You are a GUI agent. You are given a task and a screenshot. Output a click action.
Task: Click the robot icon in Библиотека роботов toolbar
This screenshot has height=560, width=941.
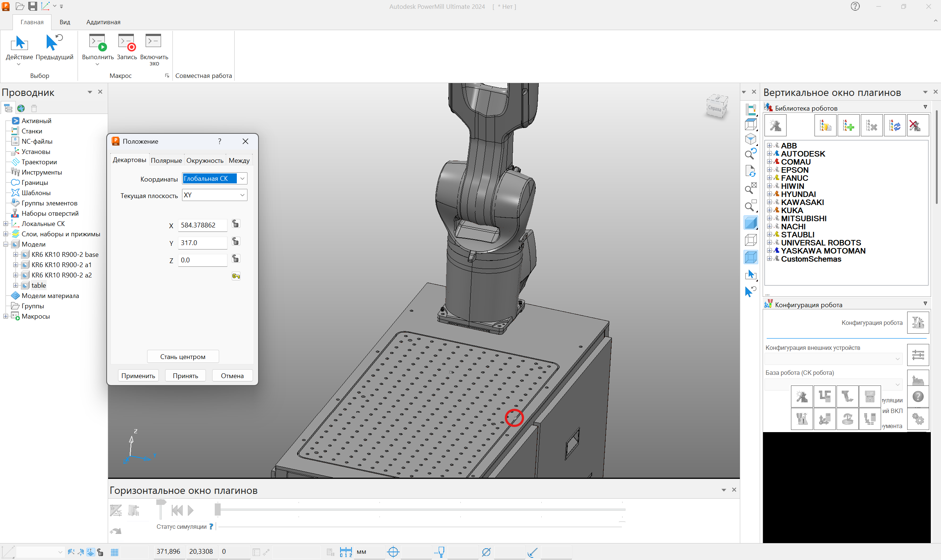775,126
